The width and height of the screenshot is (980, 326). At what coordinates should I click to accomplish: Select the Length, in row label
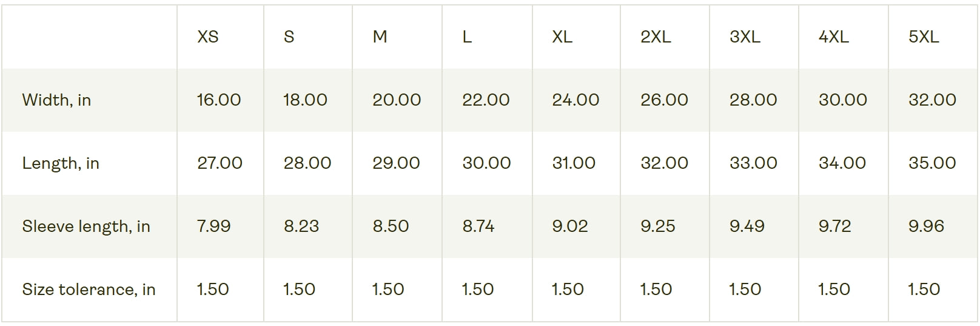pos(61,163)
